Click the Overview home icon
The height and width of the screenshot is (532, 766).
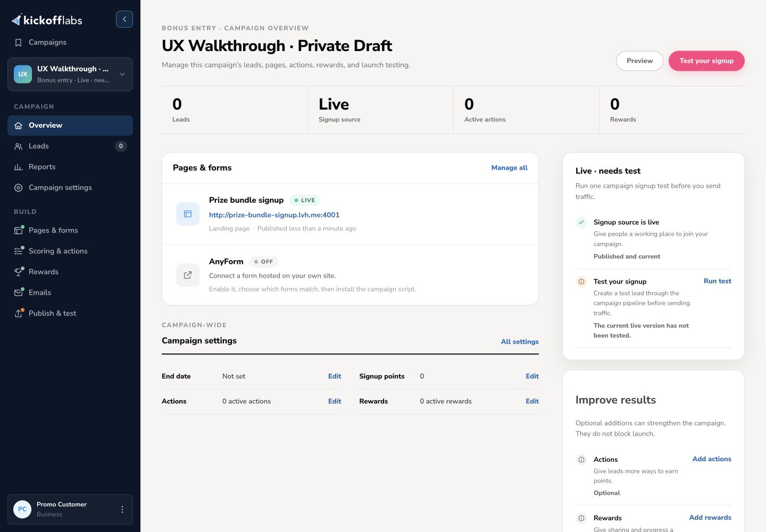coord(19,126)
